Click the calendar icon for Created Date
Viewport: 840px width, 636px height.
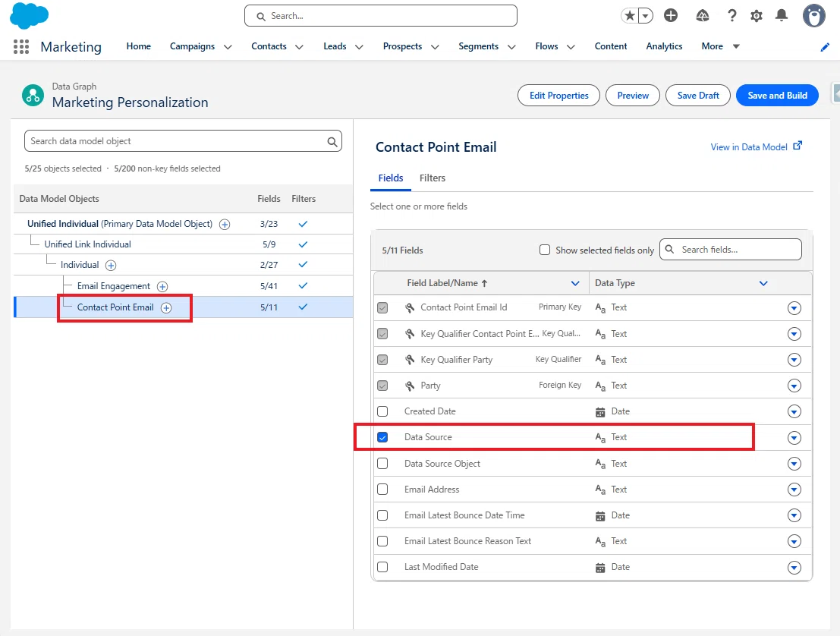pos(600,412)
